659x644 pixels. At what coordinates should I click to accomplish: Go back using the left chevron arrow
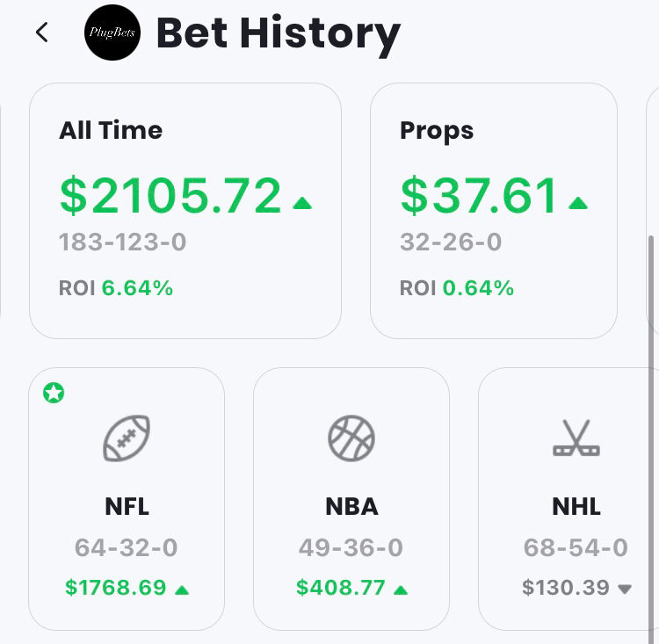41,33
